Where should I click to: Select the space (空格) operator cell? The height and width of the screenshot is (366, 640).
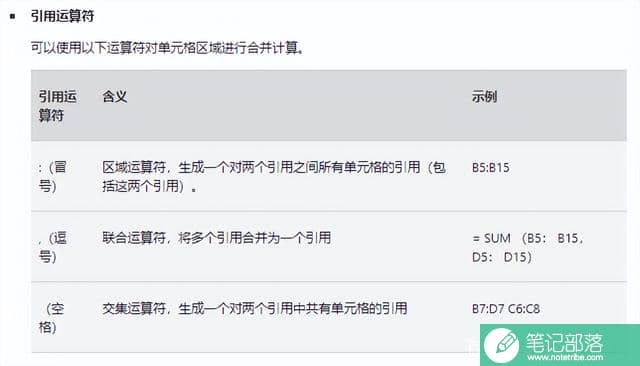(x=51, y=317)
